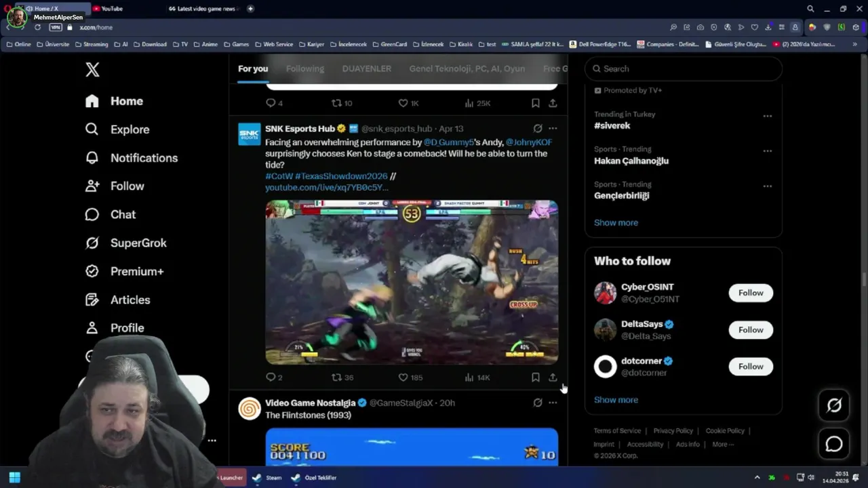Screen dimensions: 868x488
Task: Open Video Game Nostalgia profile avatar
Action: click(249, 409)
